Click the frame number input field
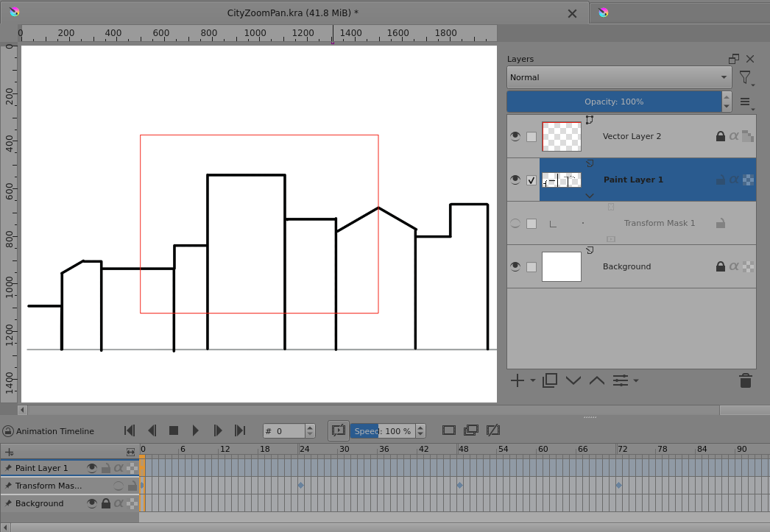Viewport: 770px width, 532px height. pyautogui.click(x=284, y=431)
